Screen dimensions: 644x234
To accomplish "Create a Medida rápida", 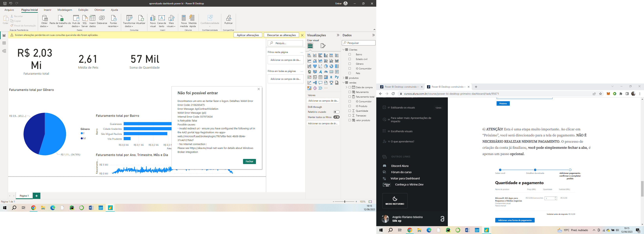I will coord(192,21).
